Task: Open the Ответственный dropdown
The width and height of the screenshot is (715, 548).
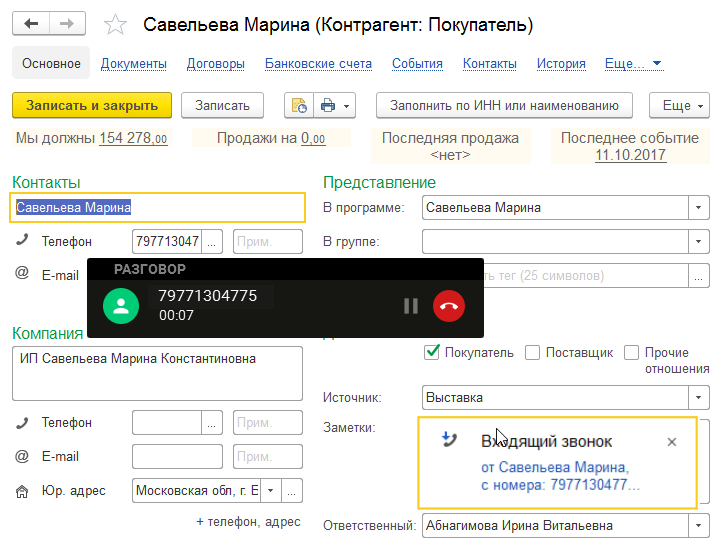Action: click(x=697, y=525)
